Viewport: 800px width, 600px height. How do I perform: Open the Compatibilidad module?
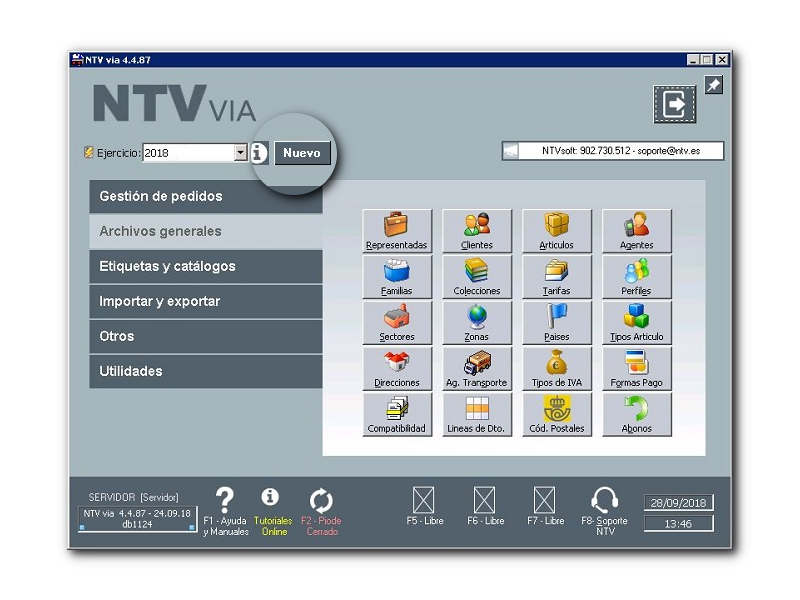click(397, 414)
